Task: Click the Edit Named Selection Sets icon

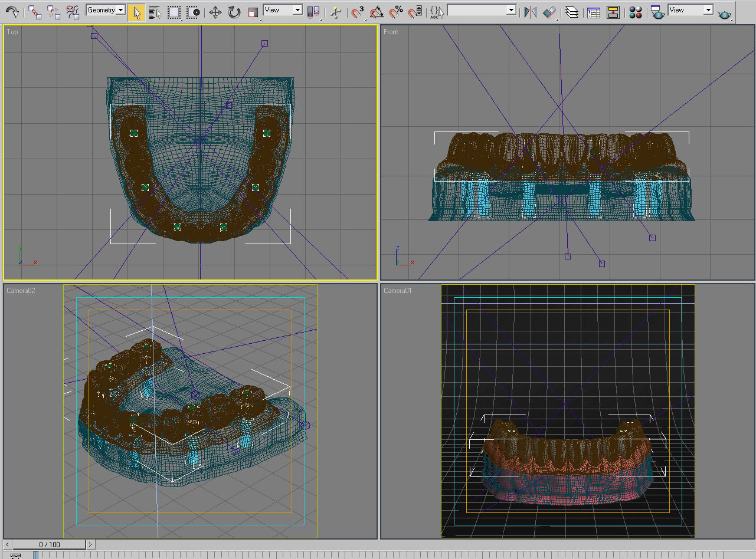Action: pos(437,12)
